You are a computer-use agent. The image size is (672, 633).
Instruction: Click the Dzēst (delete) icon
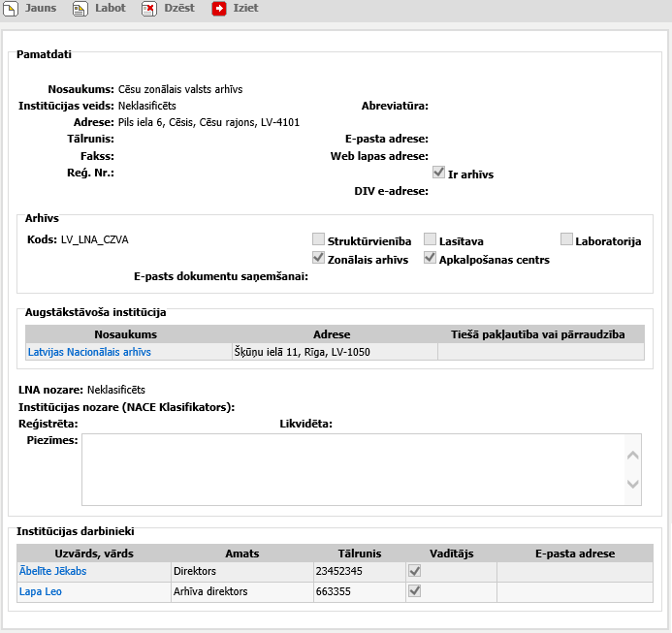point(149,9)
